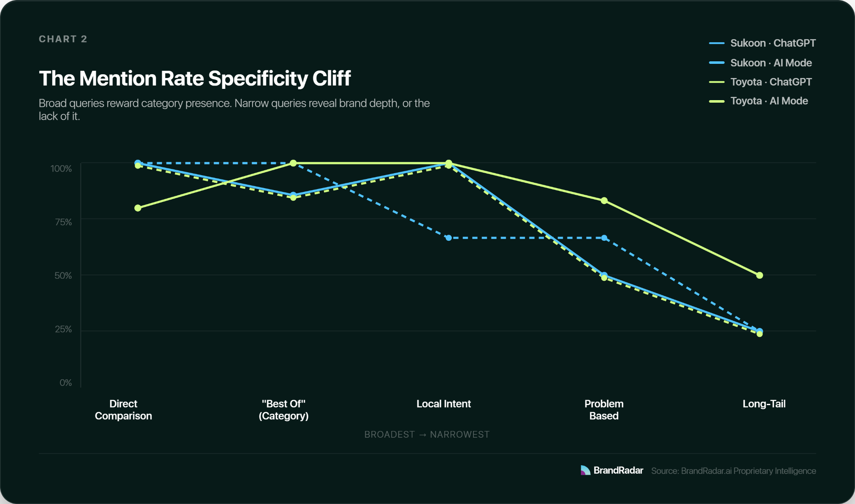Click the Toyota · AI Mode green line swatch
The height and width of the screenshot is (504, 855).
[x=717, y=101]
